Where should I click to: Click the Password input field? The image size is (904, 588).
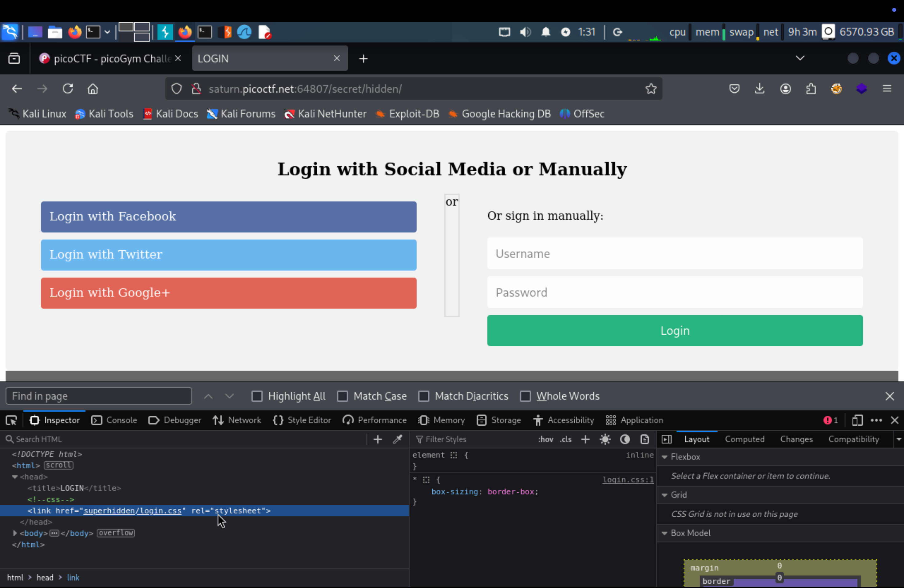[675, 292]
